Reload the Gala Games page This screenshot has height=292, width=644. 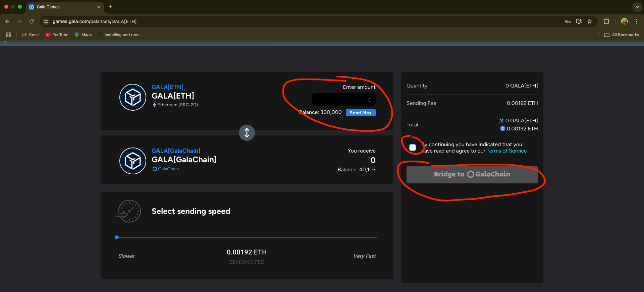pyautogui.click(x=32, y=21)
